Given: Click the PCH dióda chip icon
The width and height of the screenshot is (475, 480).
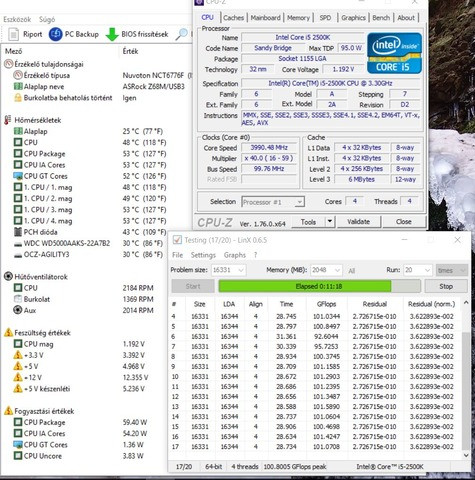Looking at the screenshot, I should pyautogui.click(x=18, y=232).
